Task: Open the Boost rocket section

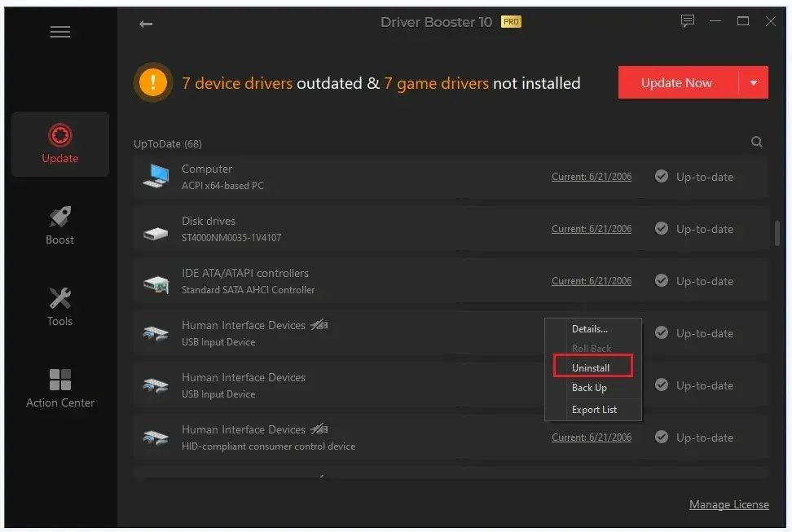Action: [x=60, y=226]
